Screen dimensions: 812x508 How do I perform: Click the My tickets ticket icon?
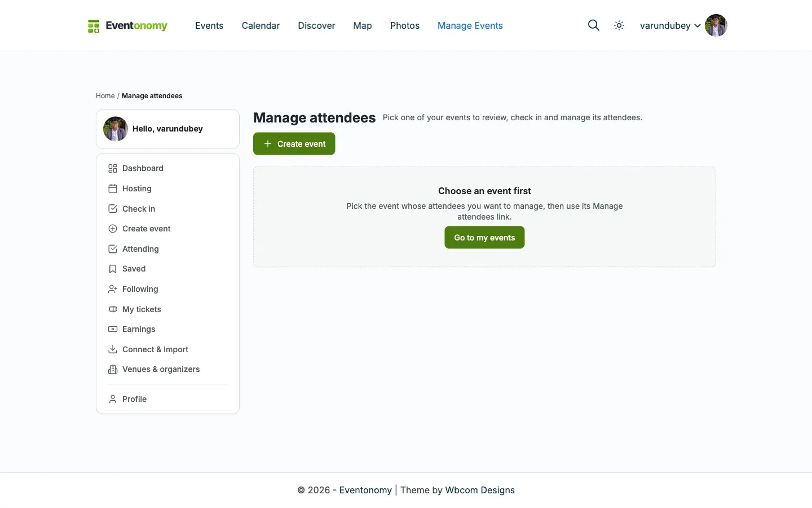click(113, 309)
